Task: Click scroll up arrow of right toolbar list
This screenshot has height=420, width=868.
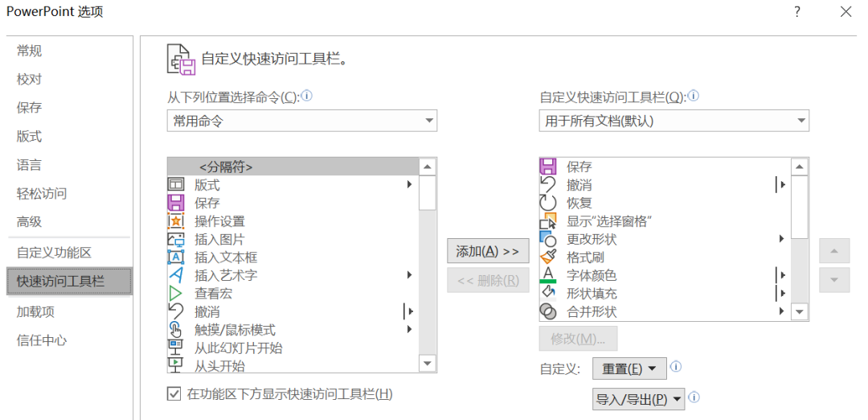Action: point(800,167)
